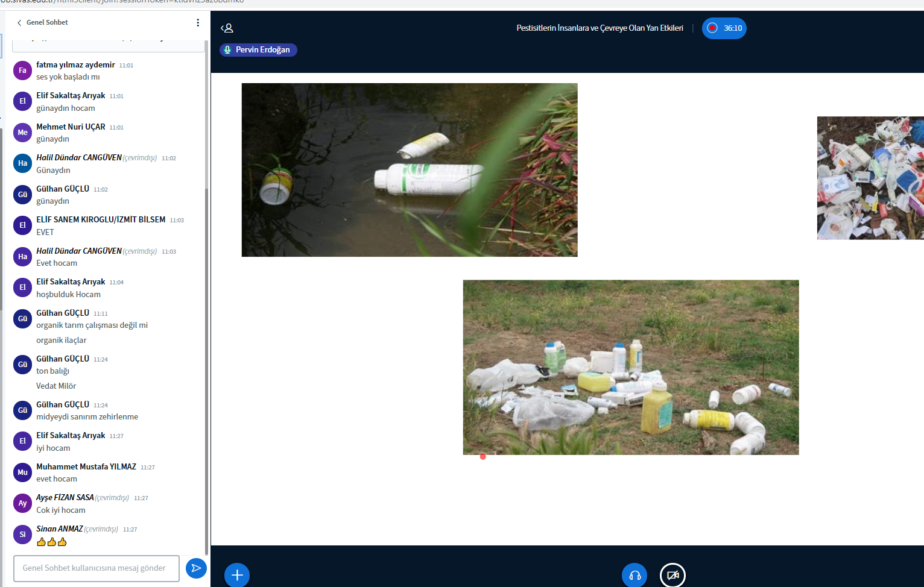Screen dimensions: 924x587
Task: Click the headphones audio button
Action: (x=634, y=575)
